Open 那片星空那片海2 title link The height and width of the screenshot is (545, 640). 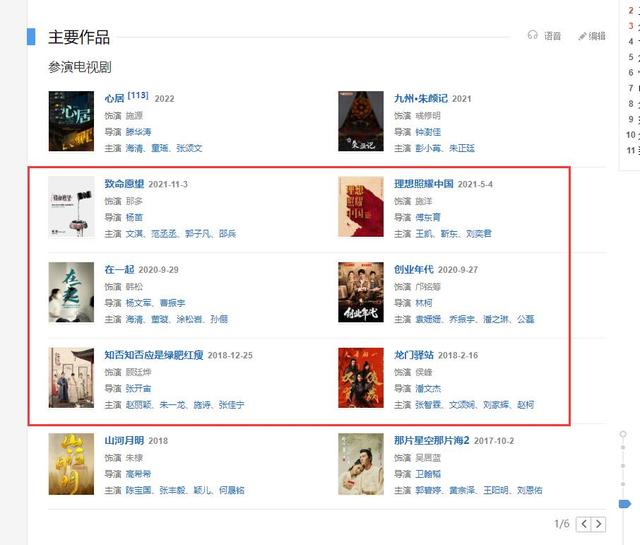431,440
